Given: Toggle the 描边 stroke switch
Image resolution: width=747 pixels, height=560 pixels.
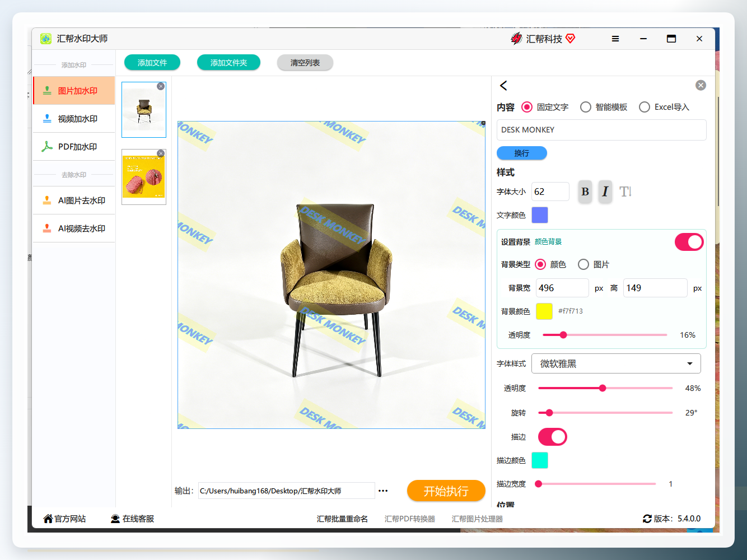Looking at the screenshot, I should pyautogui.click(x=553, y=437).
